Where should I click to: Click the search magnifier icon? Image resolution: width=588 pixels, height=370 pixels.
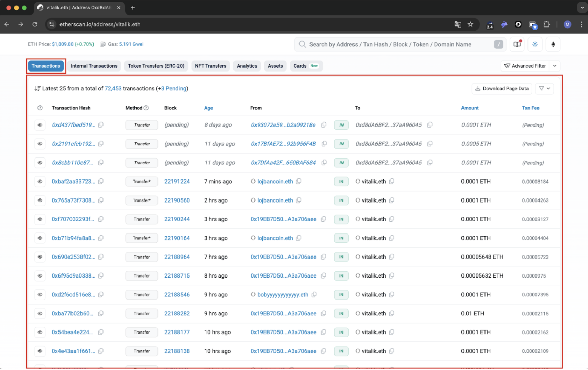pyautogui.click(x=302, y=44)
